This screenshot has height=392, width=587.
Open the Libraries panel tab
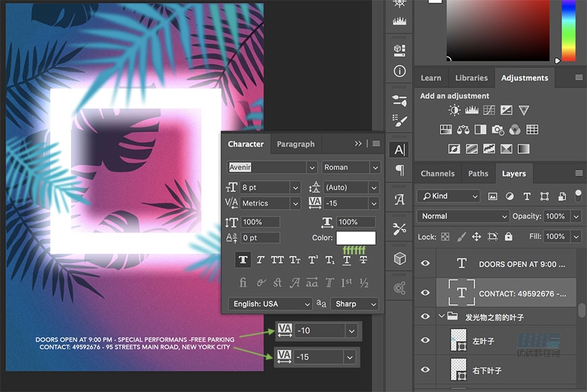[x=471, y=78]
